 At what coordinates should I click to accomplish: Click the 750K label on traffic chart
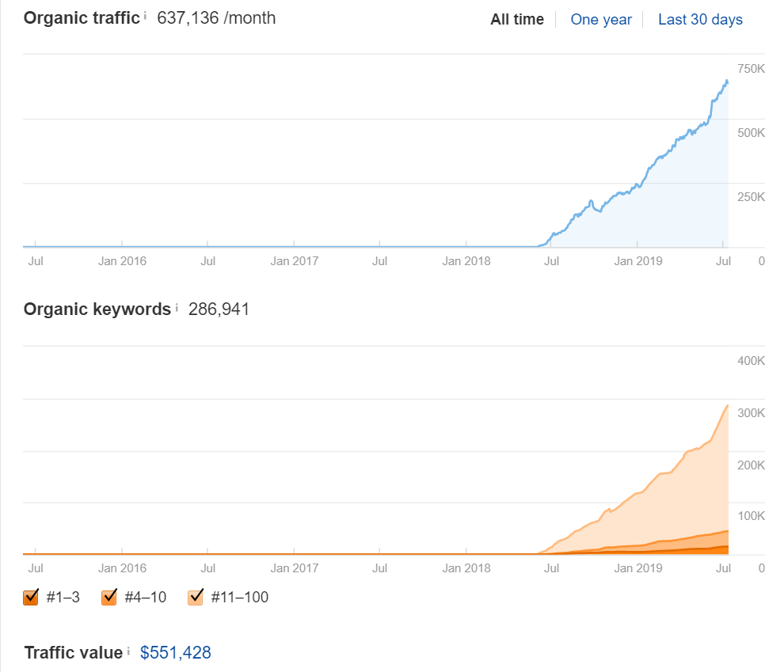click(751, 69)
